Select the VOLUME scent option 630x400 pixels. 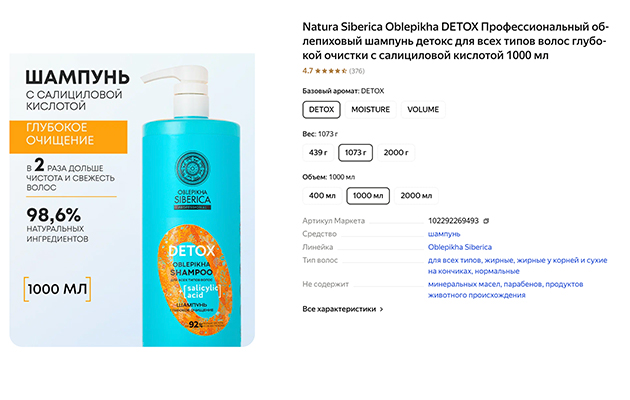(x=423, y=110)
